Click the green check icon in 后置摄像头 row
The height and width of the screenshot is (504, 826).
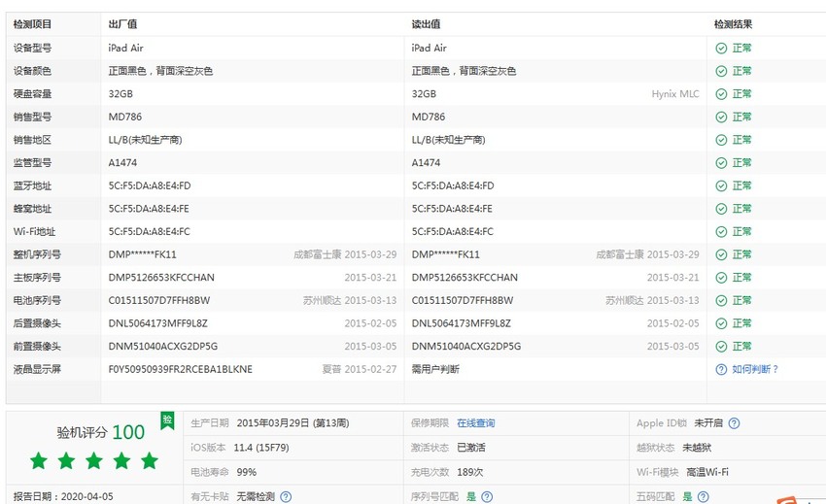click(721, 323)
